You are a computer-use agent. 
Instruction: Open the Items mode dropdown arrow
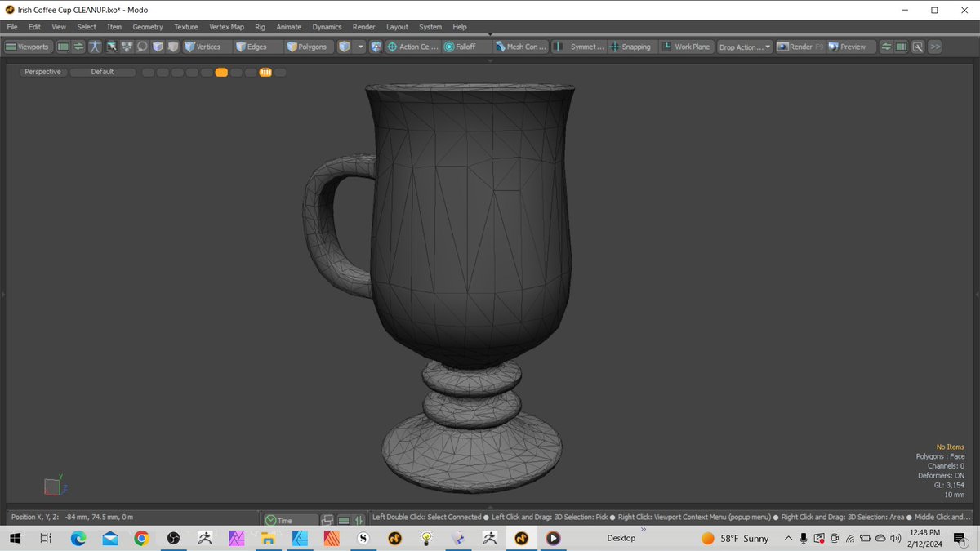(x=360, y=47)
